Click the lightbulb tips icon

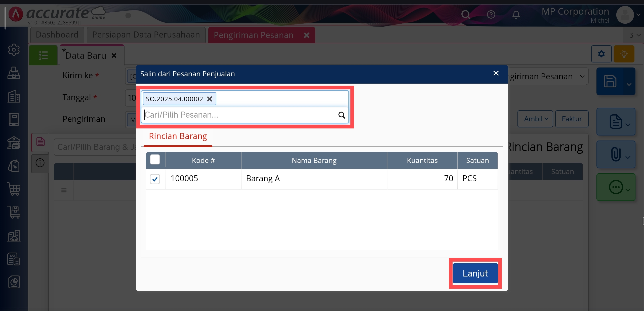click(x=624, y=54)
